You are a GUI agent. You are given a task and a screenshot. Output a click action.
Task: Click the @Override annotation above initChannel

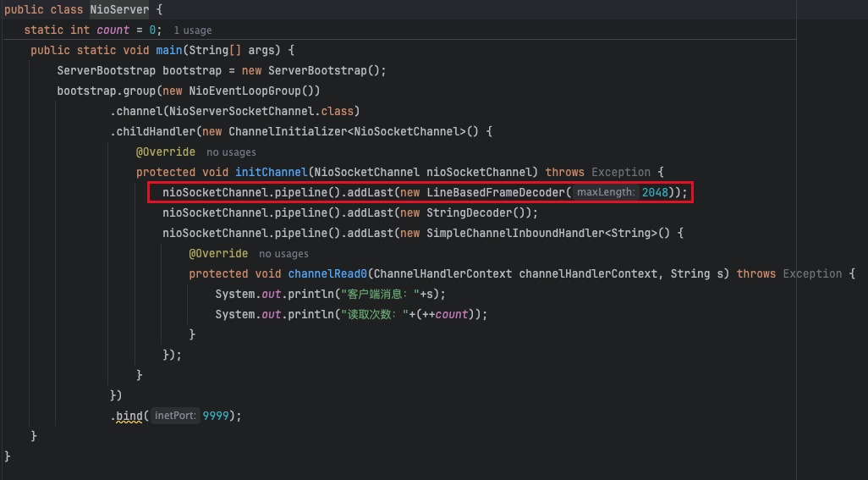point(166,152)
